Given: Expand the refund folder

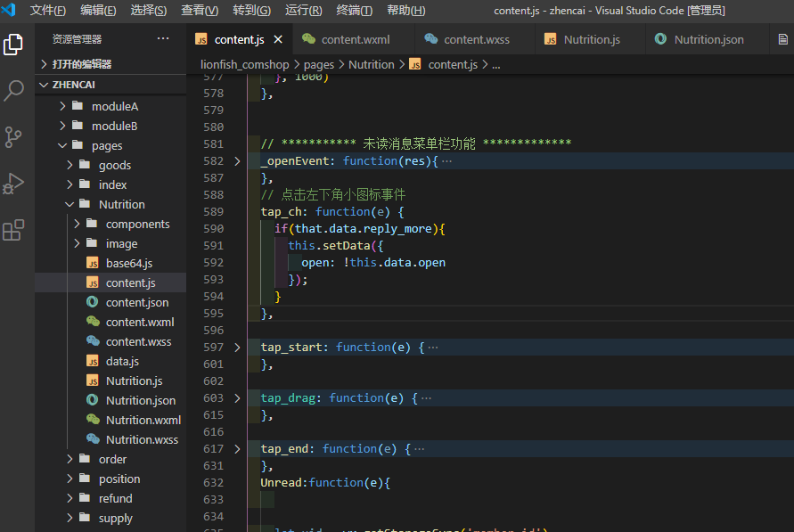Looking at the screenshot, I should coord(70,499).
